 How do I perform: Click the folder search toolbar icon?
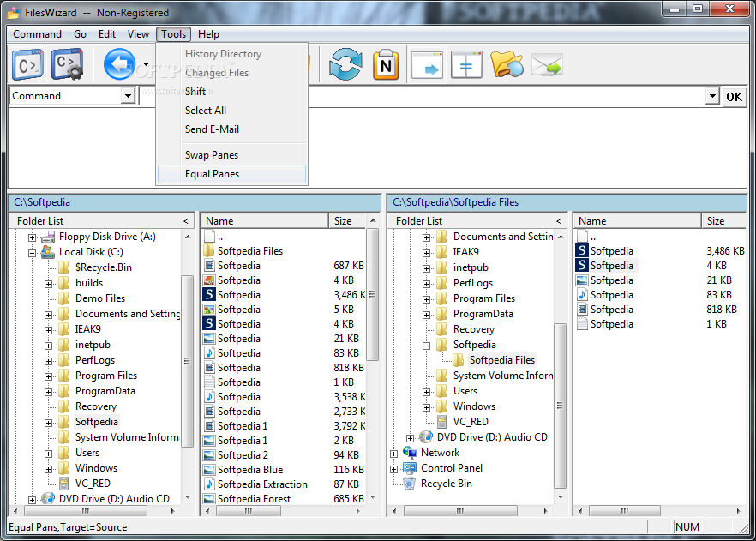coord(507,64)
